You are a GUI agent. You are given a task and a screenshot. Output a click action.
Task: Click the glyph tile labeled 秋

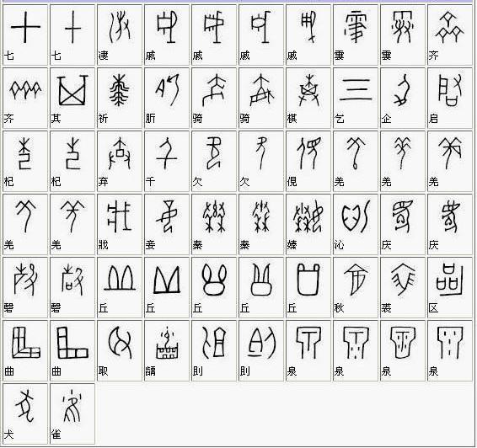[356, 288]
